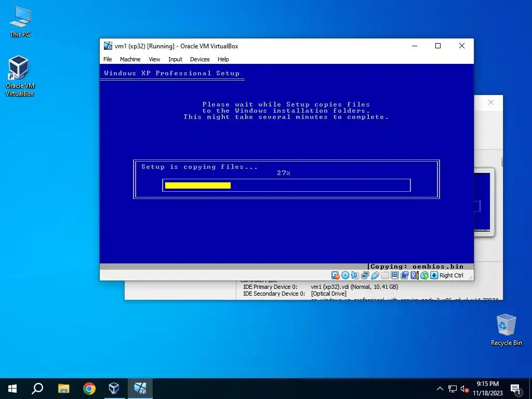Click the yellow setup progress bar
Image resolution: width=532 pixels, height=399 pixels.
click(198, 185)
